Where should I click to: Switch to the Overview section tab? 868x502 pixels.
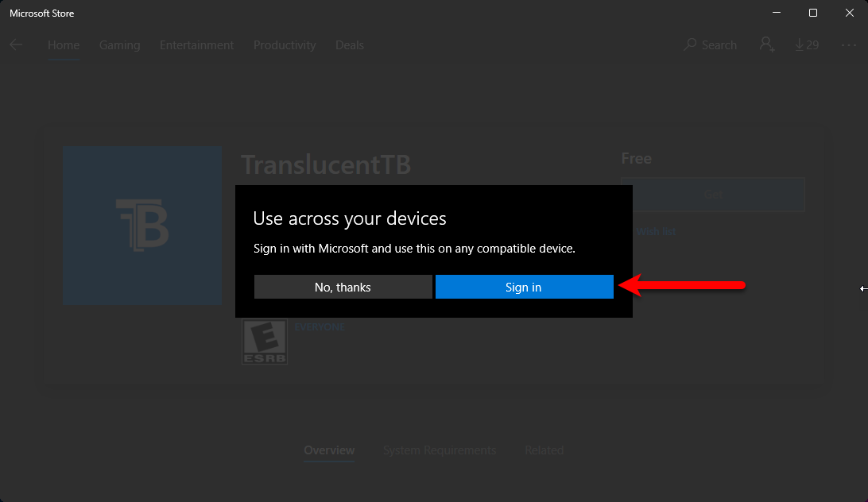329,450
